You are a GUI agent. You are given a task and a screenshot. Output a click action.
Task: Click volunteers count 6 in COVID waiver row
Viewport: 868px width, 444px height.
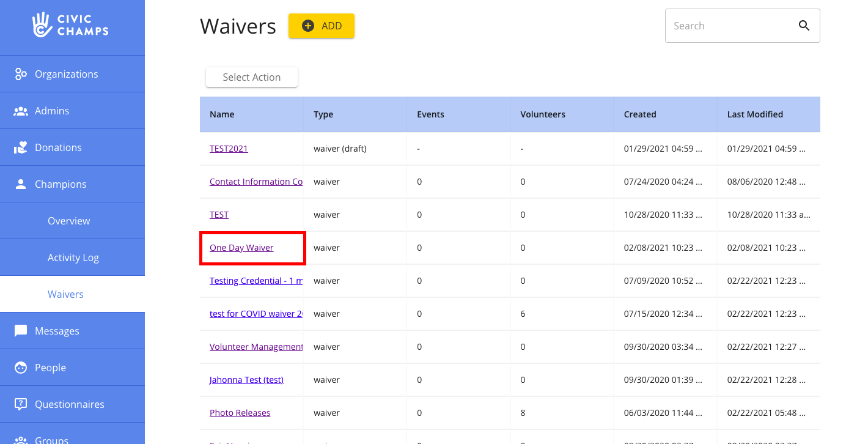(x=523, y=314)
